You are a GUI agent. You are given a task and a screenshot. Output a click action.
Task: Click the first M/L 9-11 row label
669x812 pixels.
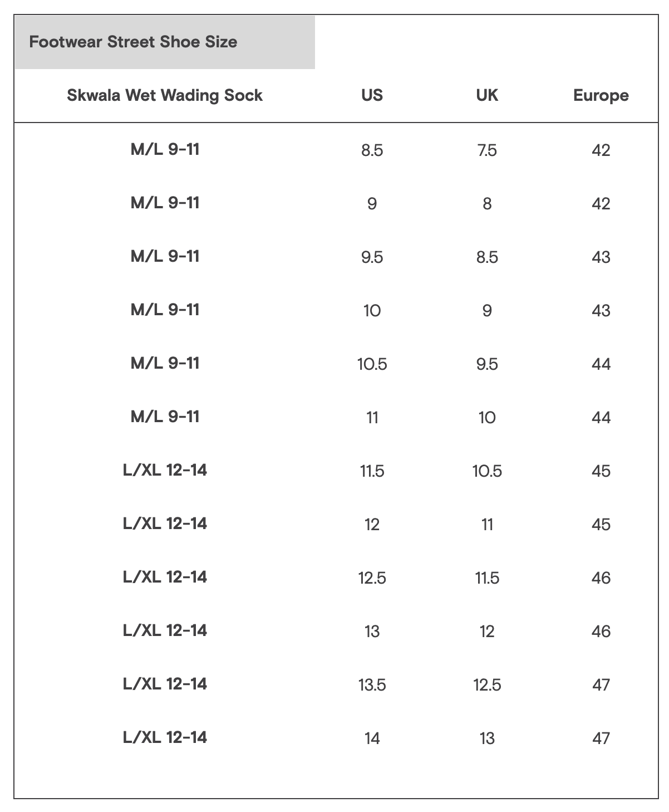pyautogui.click(x=165, y=149)
